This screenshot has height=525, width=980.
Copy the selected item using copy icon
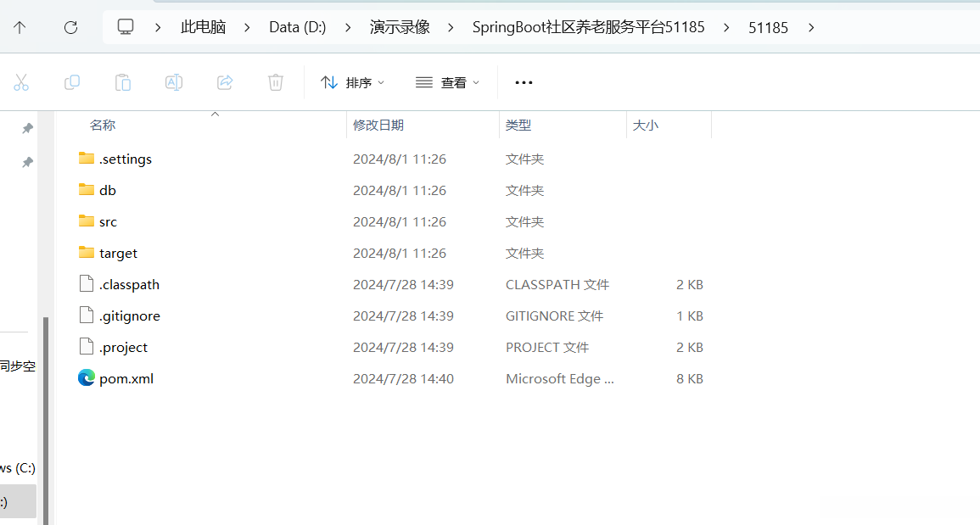pos(72,82)
